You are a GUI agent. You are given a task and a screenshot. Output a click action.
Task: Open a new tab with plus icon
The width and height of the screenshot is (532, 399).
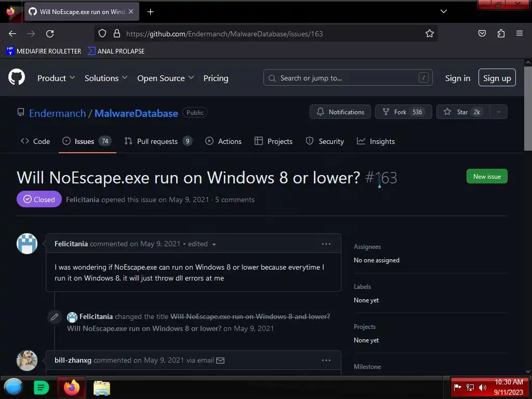pyautogui.click(x=150, y=12)
